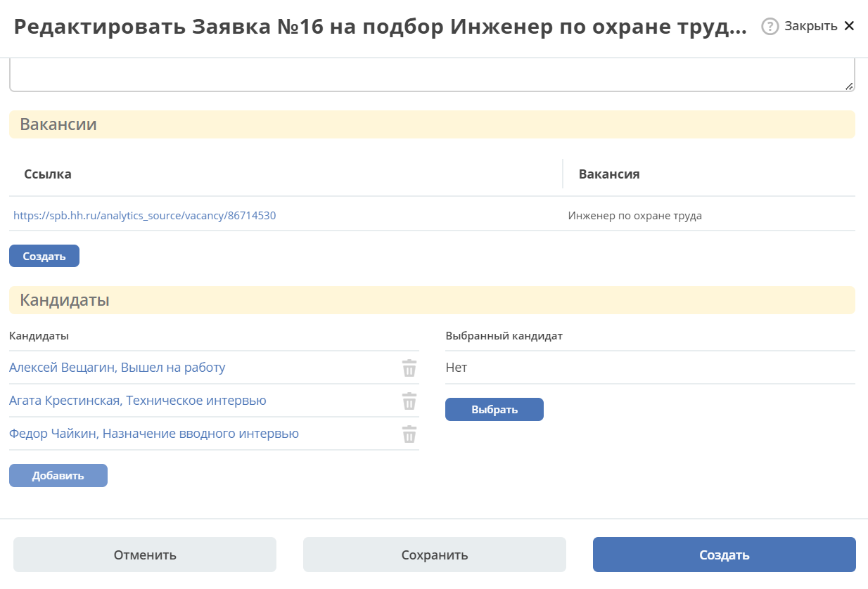Click the Выбранный кандидат label
Image resolution: width=868 pixels, height=589 pixels.
pos(504,335)
